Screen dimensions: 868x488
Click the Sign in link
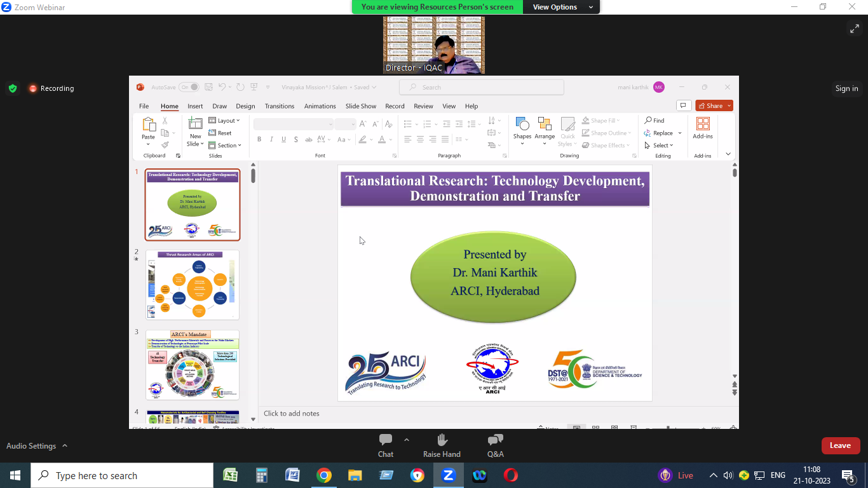coord(846,88)
